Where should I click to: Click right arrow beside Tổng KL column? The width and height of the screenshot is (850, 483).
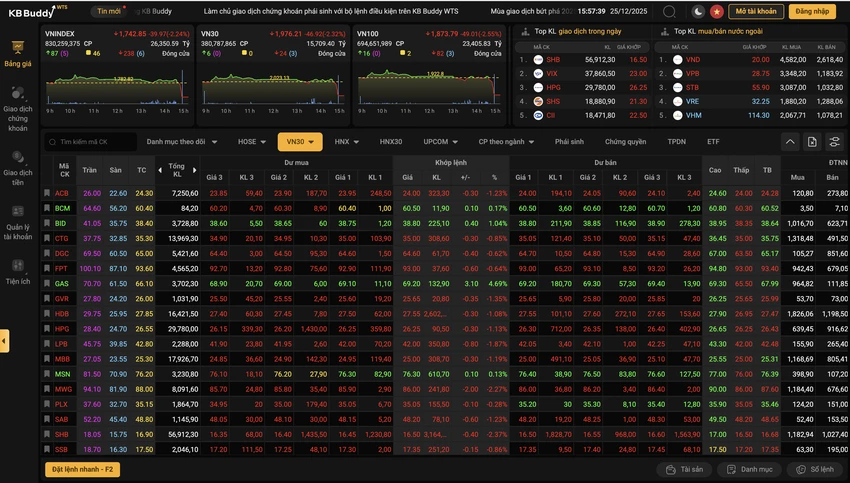[x=195, y=170]
